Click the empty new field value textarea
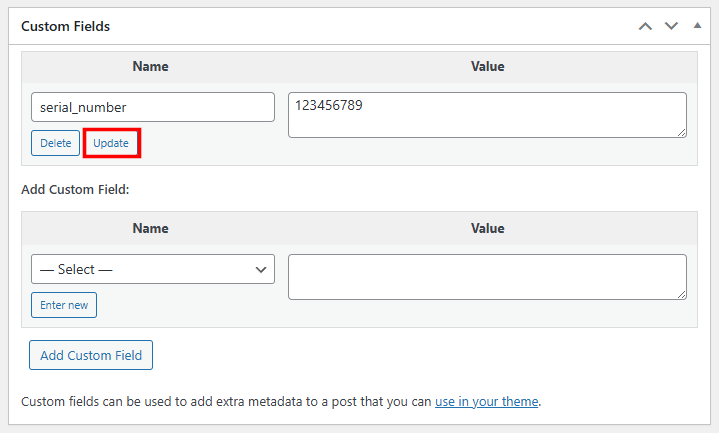The image size is (719, 433). 487,277
